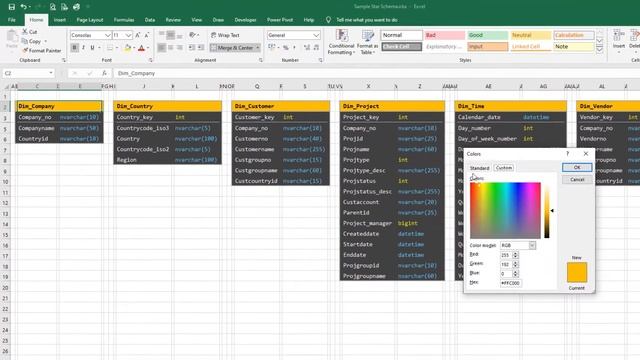Decrease font size with the smaller A

pos(147,36)
